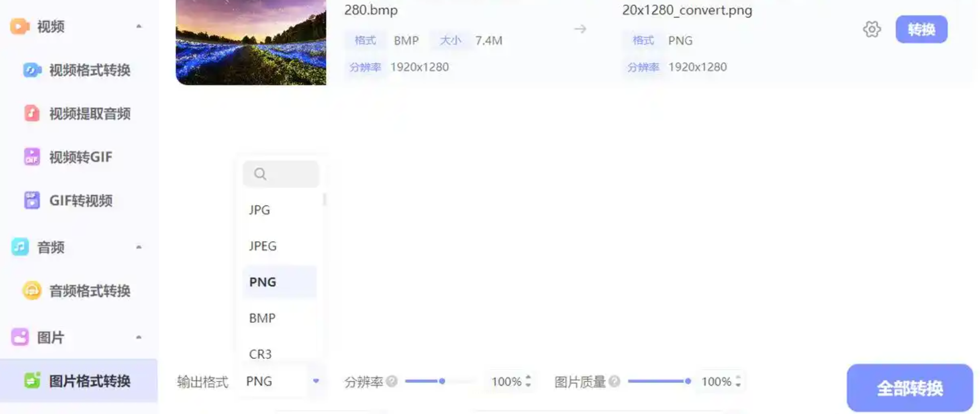The height and width of the screenshot is (414, 980).
Task: Open settings gear for the bmp file
Action: (x=872, y=29)
